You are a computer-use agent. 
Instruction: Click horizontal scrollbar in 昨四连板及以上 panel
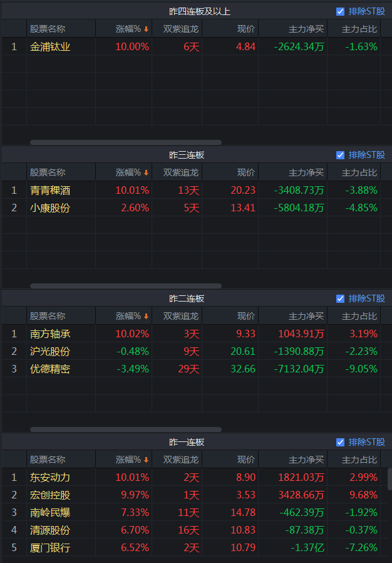[125, 142]
